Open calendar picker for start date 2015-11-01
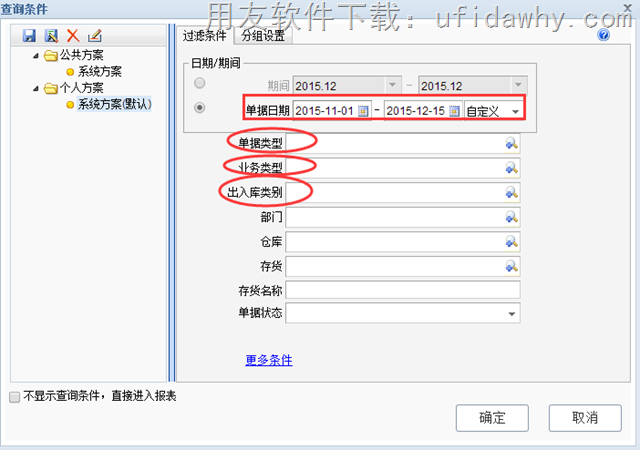The image size is (640, 450). 363,111
